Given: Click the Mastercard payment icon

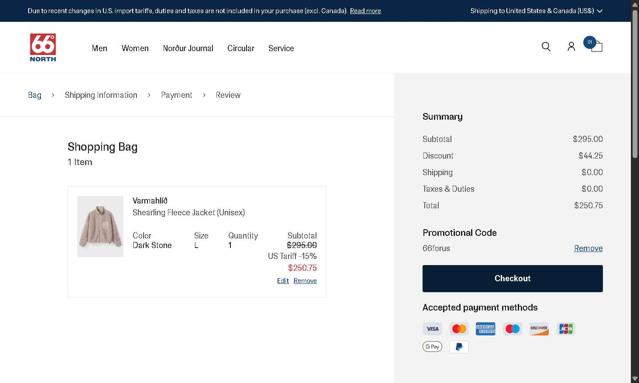Looking at the screenshot, I should (x=459, y=329).
